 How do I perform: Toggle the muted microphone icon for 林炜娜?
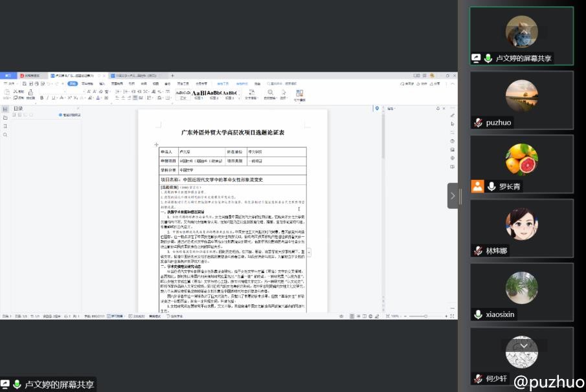(x=478, y=251)
